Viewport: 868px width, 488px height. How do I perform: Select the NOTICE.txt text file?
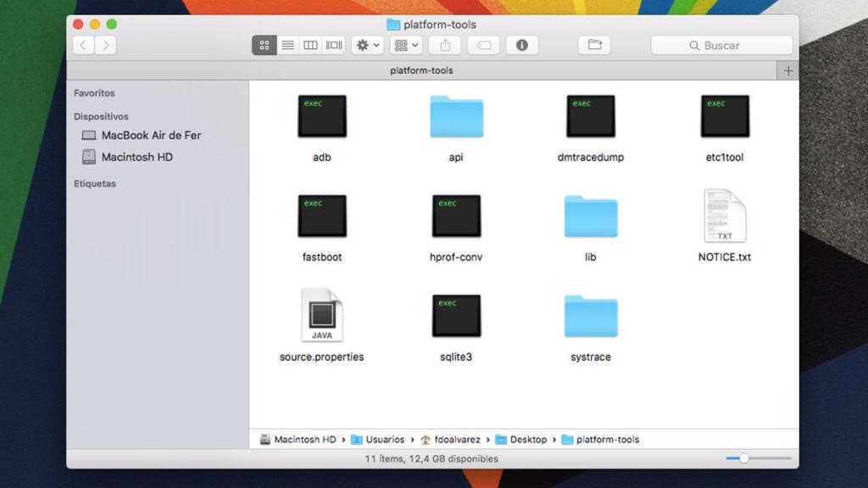point(724,216)
